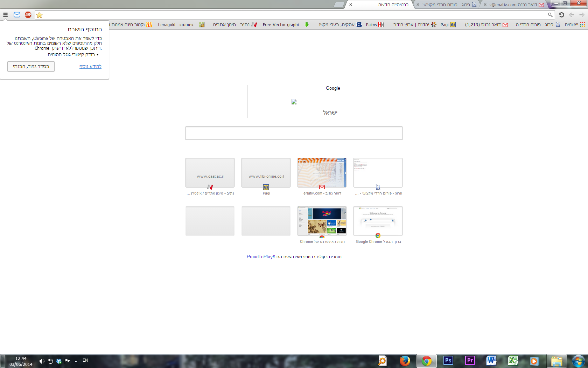Follow the #ProudToPlay link
588x368 pixels.
261,257
